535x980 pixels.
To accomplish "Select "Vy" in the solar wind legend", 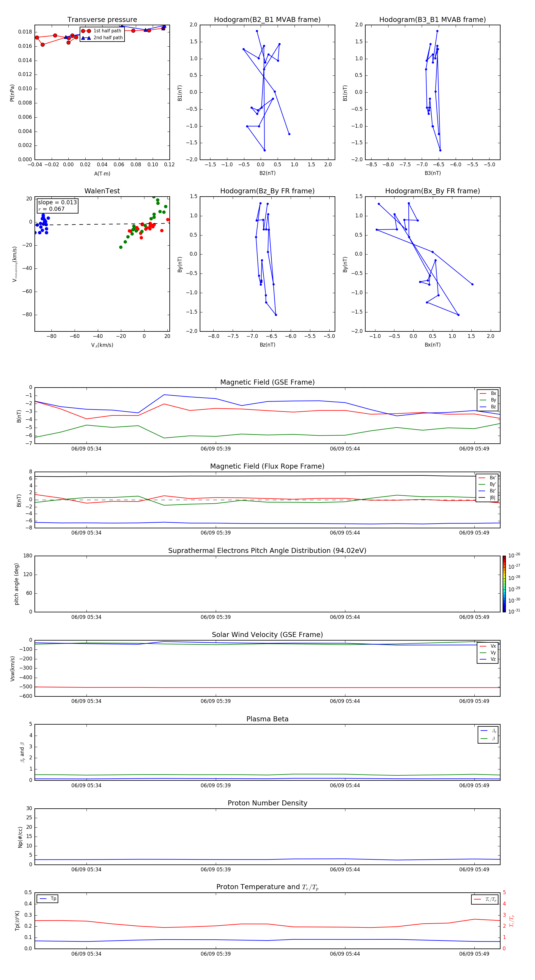I will [488, 652].
